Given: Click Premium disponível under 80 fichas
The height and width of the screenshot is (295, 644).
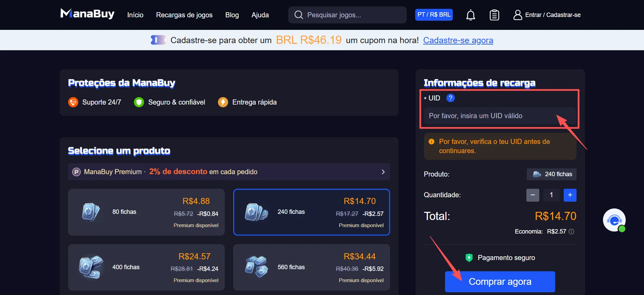Looking at the screenshot, I should 196,225.
